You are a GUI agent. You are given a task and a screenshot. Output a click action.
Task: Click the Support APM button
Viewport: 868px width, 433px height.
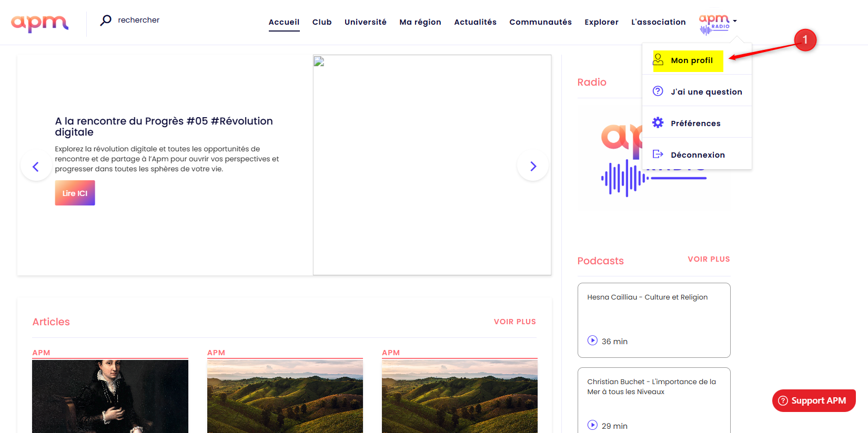pos(813,400)
